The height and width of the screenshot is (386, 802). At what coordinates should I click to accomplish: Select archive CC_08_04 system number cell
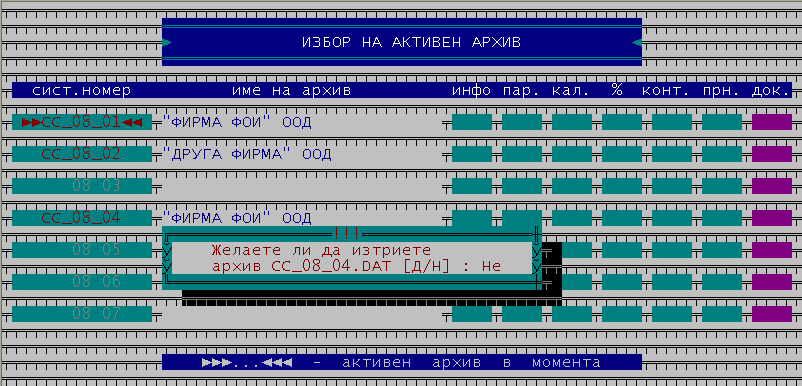pyautogui.click(x=82, y=218)
